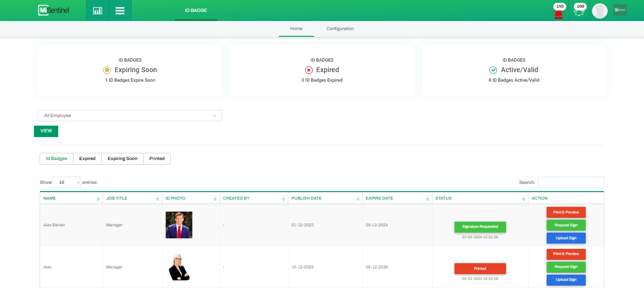
Task: Open the dashboard chart icon
Action: pos(97,11)
